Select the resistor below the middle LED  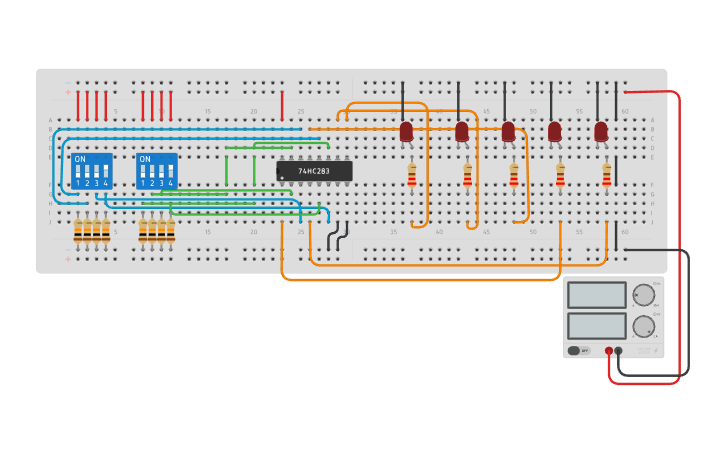pyautogui.click(x=514, y=176)
